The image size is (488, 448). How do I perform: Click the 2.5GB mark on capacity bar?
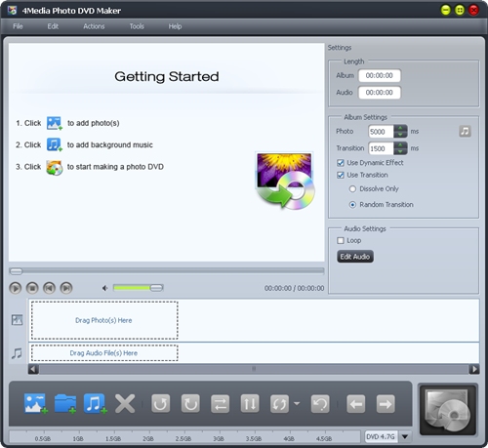tap(183, 438)
